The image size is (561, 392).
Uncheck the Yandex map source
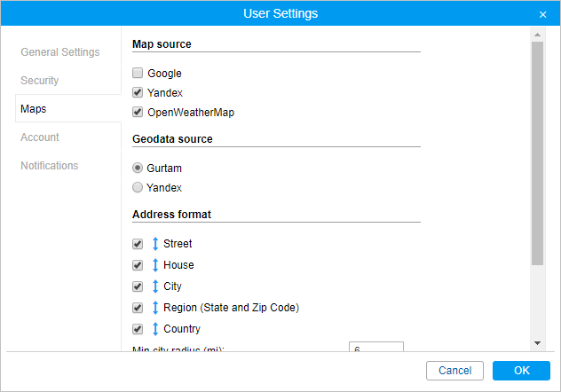(x=138, y=92)
